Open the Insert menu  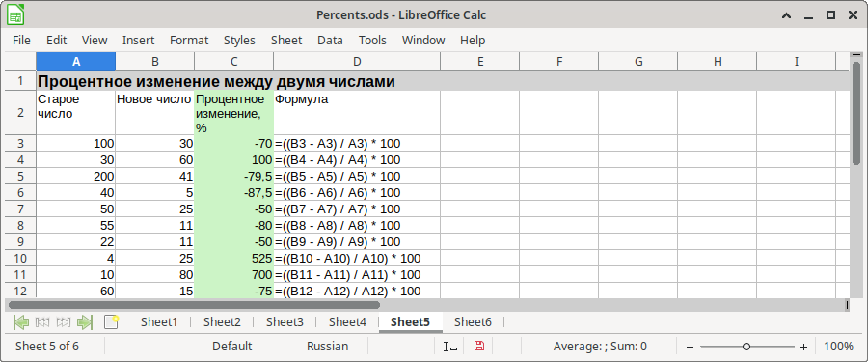(x=138, y=40)
